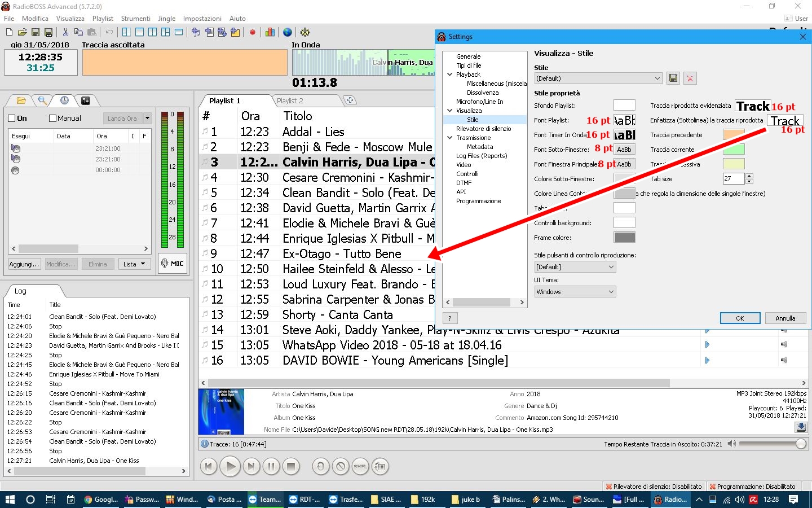Increase Tab size with the stepper up arrow
Viewport: 812px width, 508px height.
(749, 176)
